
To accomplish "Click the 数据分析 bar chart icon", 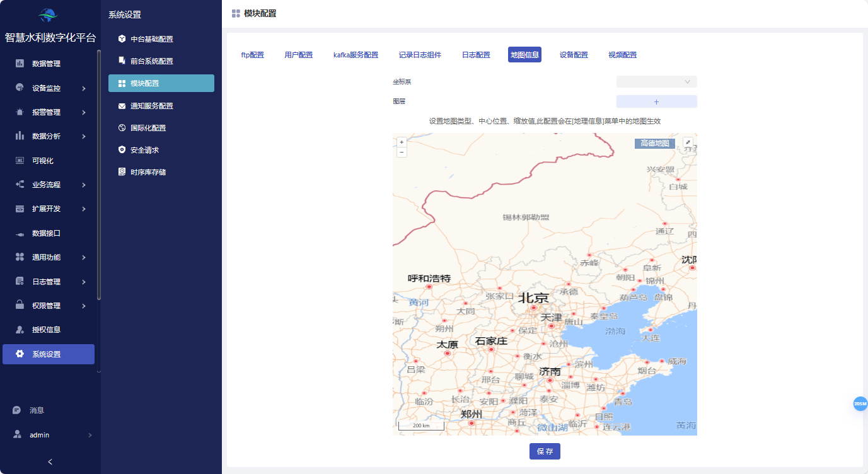I will click(20, 136).
